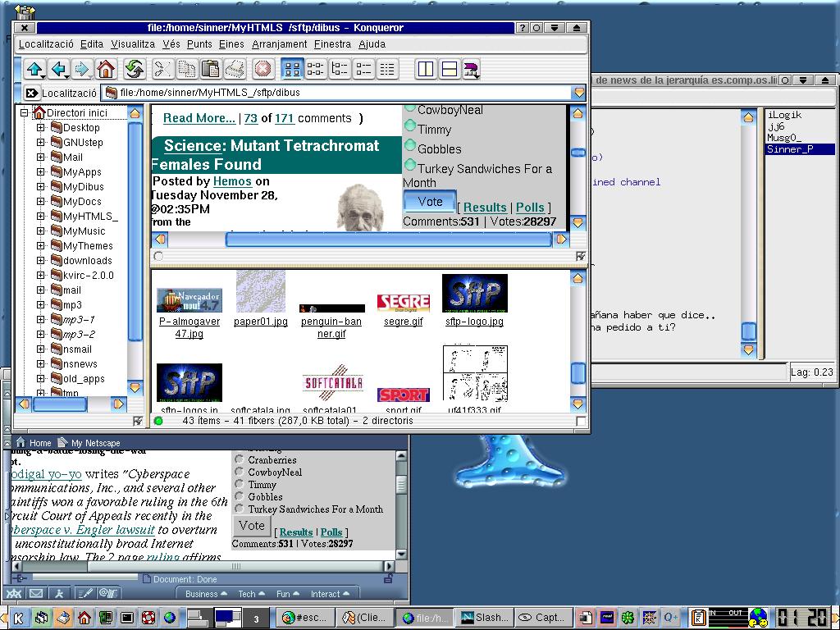Select Cranberries option in Netscape poll
Screen dimensions: 840x630
click(239, 459)
